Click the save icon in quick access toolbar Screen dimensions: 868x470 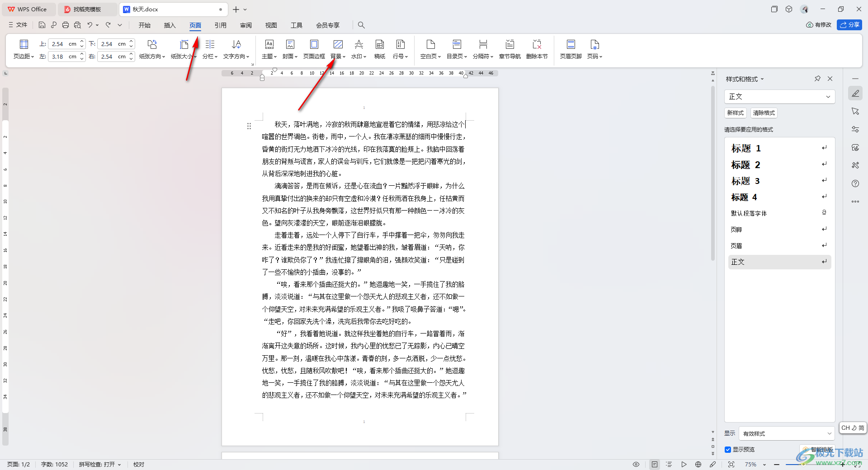[x=42, y=25]
